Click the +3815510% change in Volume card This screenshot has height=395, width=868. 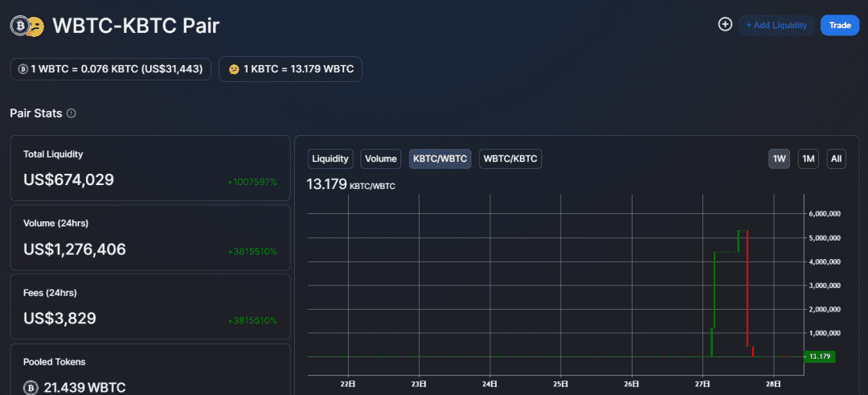(252, 252)
